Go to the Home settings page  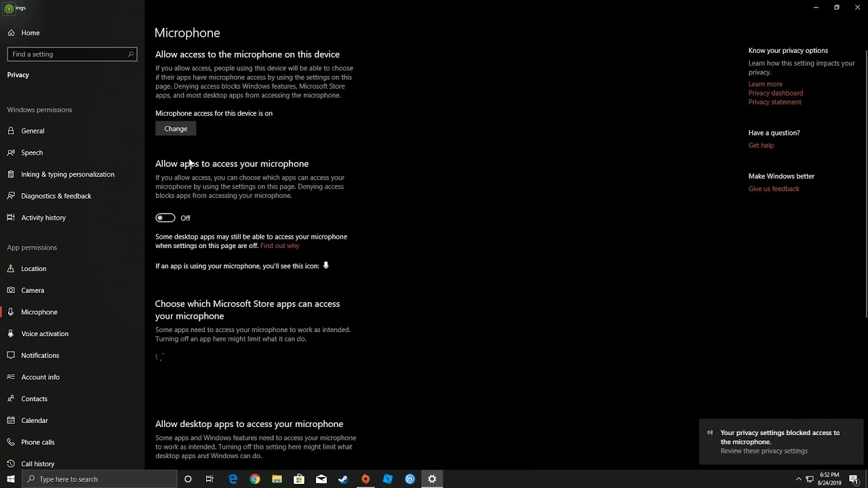coord(23,33)
